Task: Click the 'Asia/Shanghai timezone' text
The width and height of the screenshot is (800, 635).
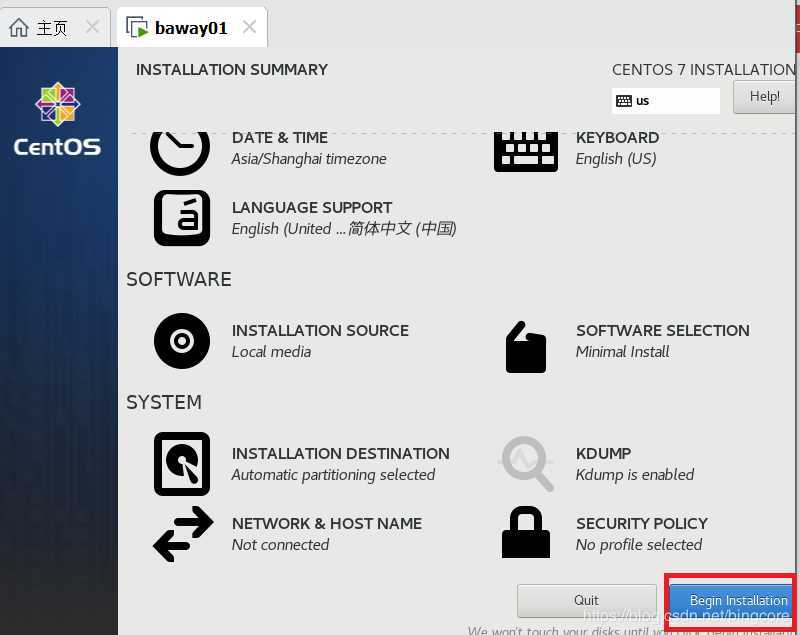Action: coord(309,159)
